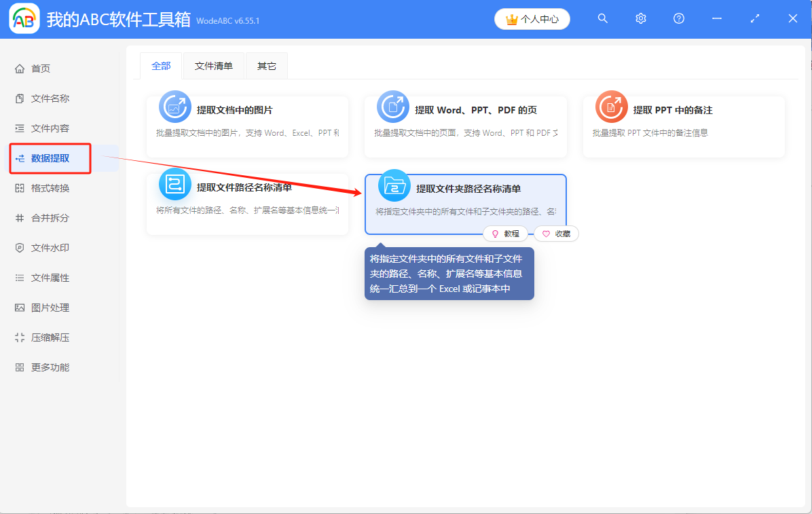This screenshot has height=514, width=812.
Task: Select the 合并拆分 sidebar icon
Action: coord(20,217)
